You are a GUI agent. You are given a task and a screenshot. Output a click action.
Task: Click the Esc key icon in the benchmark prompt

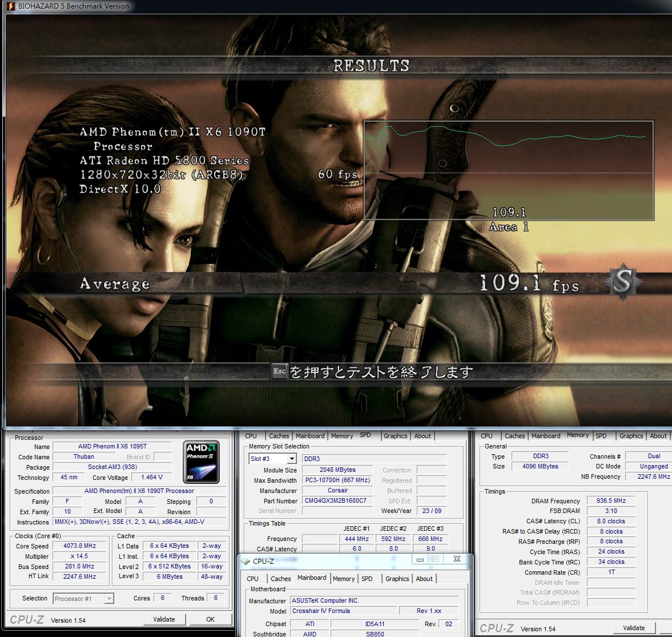(279, 371)
